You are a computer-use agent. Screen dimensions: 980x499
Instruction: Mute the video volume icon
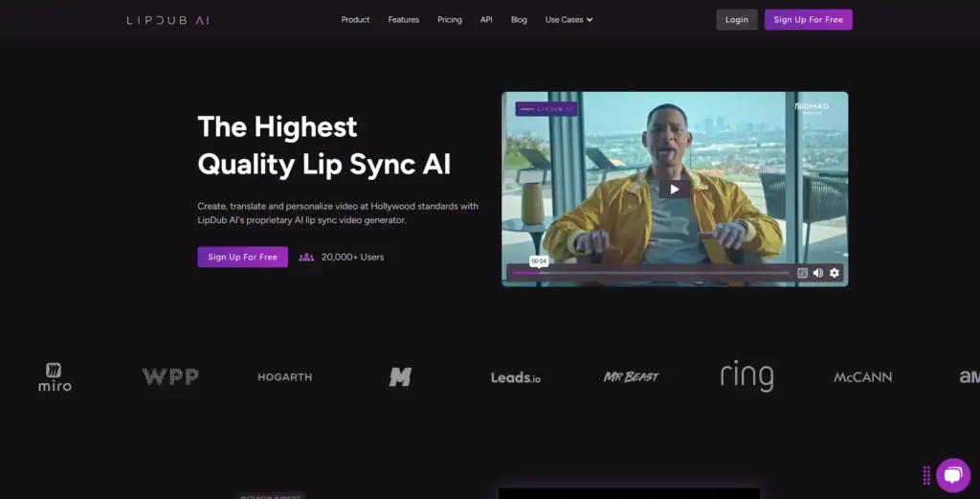[818, 273]
